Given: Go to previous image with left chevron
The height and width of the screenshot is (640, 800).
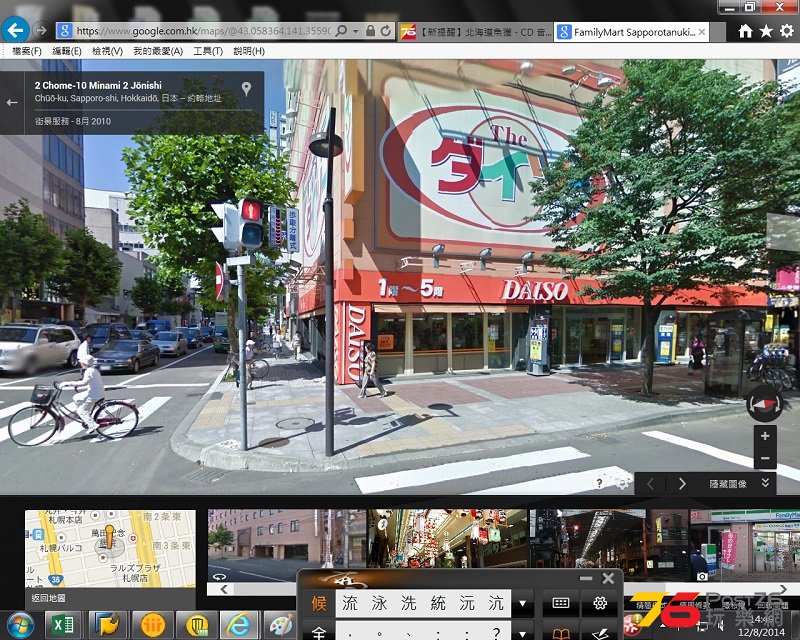Looking at the screenshot, I should coord(650,484).
